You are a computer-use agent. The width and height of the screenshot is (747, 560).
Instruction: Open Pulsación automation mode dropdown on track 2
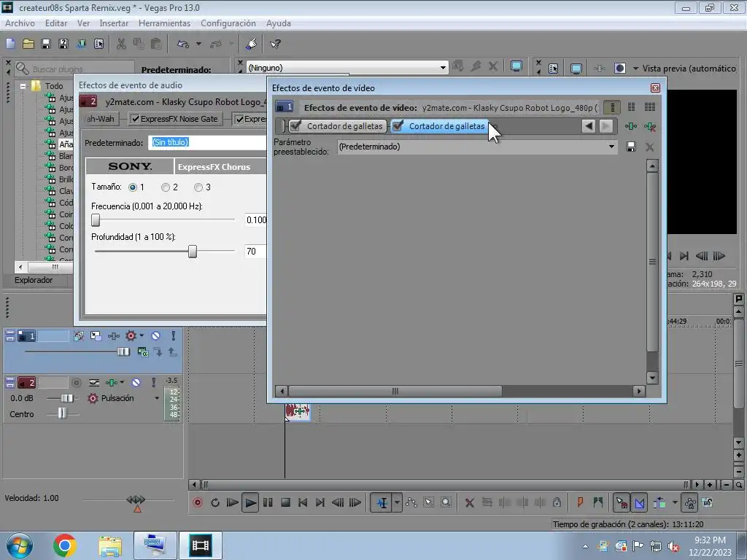tap(157, 398)
